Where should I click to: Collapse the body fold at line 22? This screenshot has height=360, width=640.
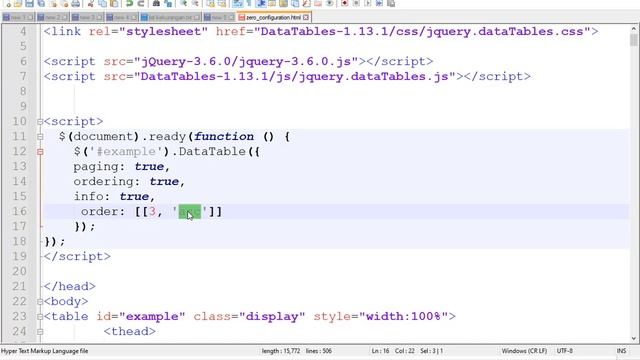(x=40, y=302)
